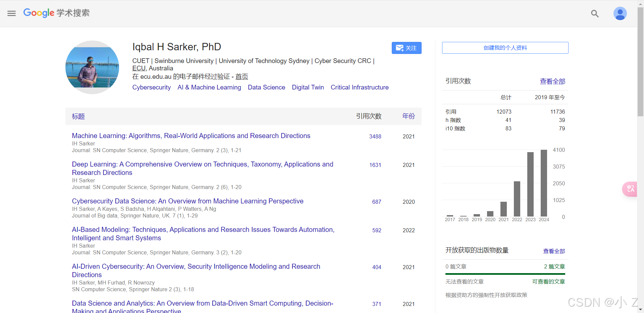644x313 pixels.
Task: Open Machine Learning: Algorithms article
Action: tap(191, 136)
